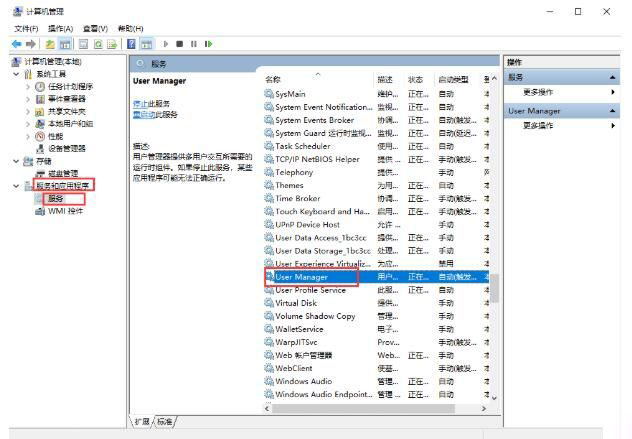Image resolution: width=632 pixels, height=439 pixels.
Task: Click the green Restart Service toolbar icon
Action: [209, 44]
